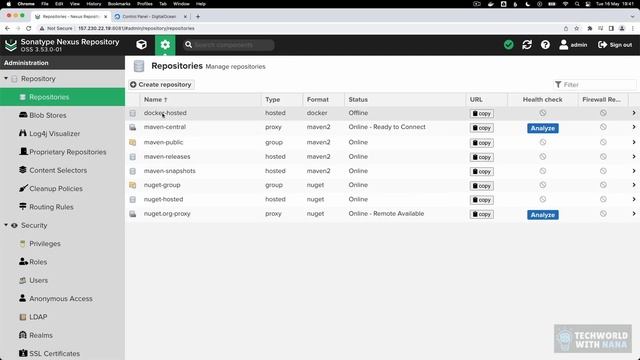640x360 pixels.
Task: Copy URL of maven-public repository
Action: (x=482, y=143)
